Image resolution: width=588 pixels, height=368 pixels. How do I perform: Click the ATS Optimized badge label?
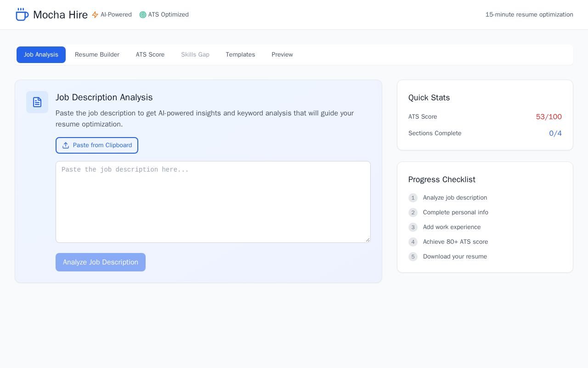[169, 15]
